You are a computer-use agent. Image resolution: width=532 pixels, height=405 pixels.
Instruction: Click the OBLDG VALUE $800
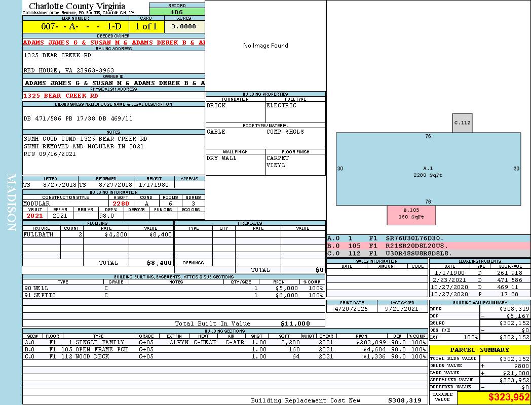[x=521, y=366]
